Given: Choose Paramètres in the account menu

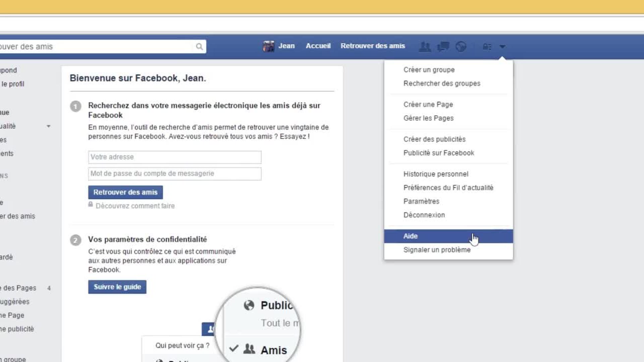Looking at the screenshot, I should [x=421, y=201].
